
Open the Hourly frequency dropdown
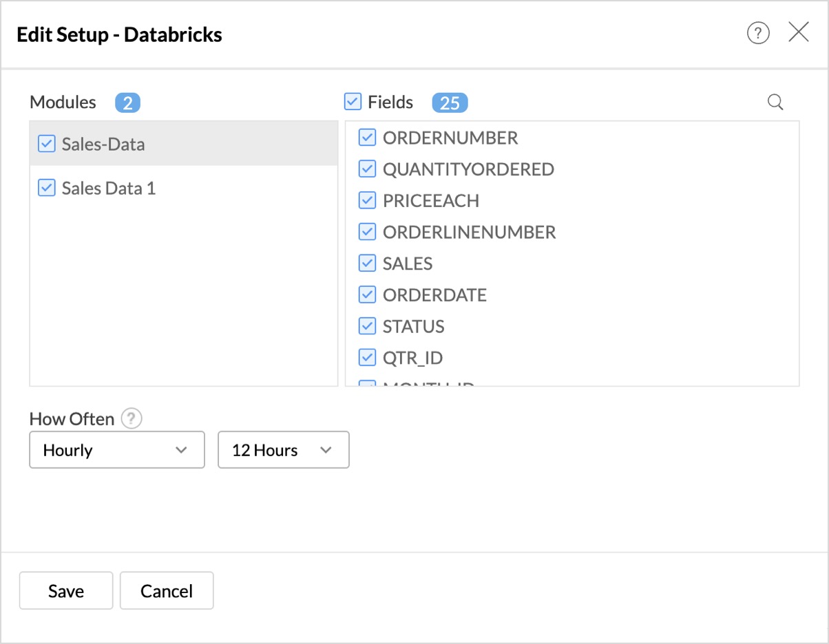tap(117, 450)
